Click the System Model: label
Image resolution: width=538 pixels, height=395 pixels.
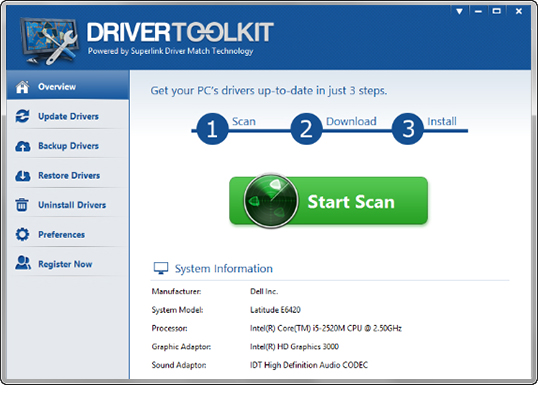click(x=177, y=310)
